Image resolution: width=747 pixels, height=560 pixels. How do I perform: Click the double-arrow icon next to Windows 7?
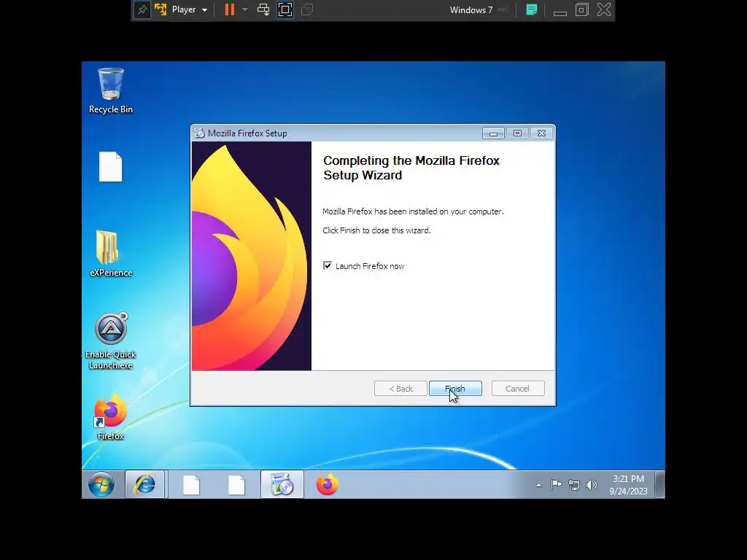tap(503, 9)
